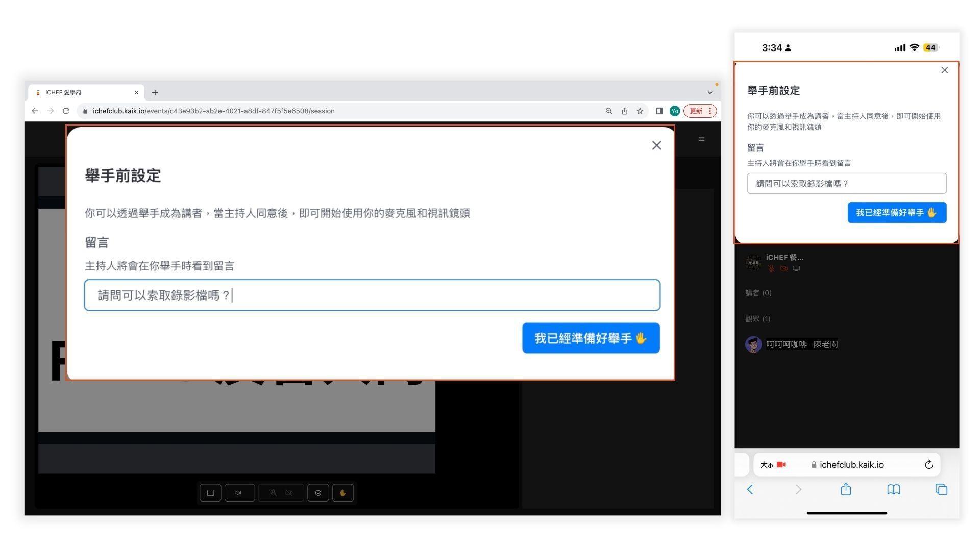This screenshot has width=980, height=551.
Task: Tap Safari bookmarks book icon
Action: pyautogui.click(x=893, y=490)
